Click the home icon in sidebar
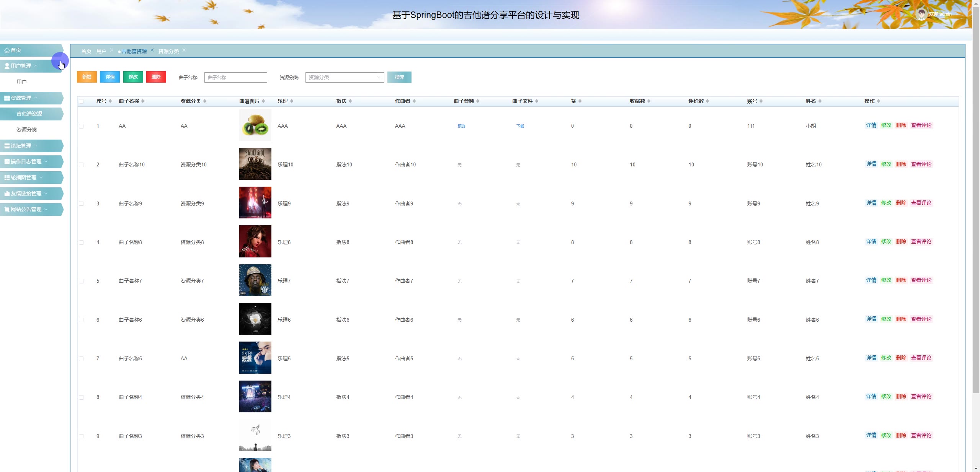Viewport: 980px width, 472px height. tap(7, 50)
